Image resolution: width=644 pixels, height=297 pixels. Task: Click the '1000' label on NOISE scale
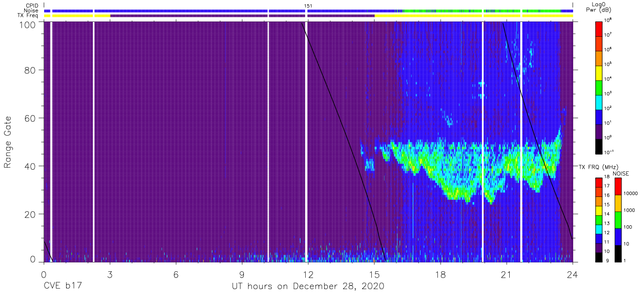(629, 210)
